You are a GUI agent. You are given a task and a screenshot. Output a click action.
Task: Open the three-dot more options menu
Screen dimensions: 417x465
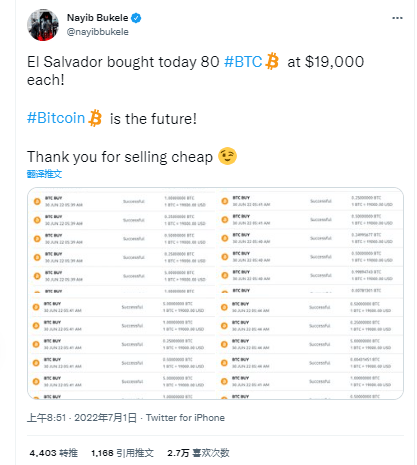click(x=397, y=18)
